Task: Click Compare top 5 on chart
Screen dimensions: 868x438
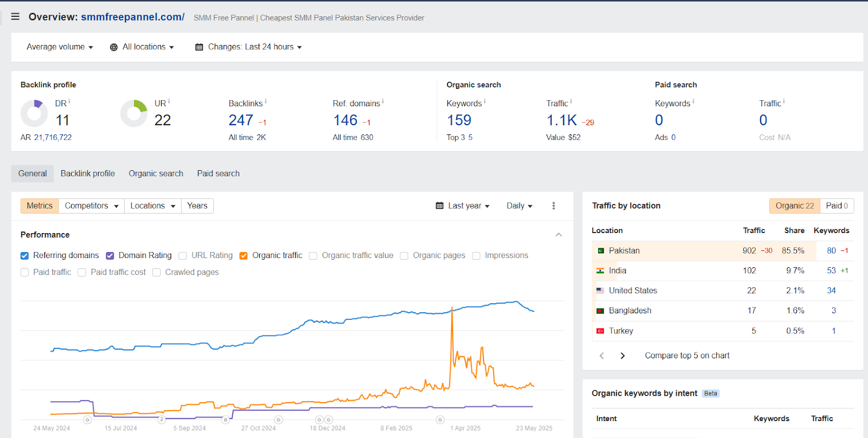Action: 687,356
